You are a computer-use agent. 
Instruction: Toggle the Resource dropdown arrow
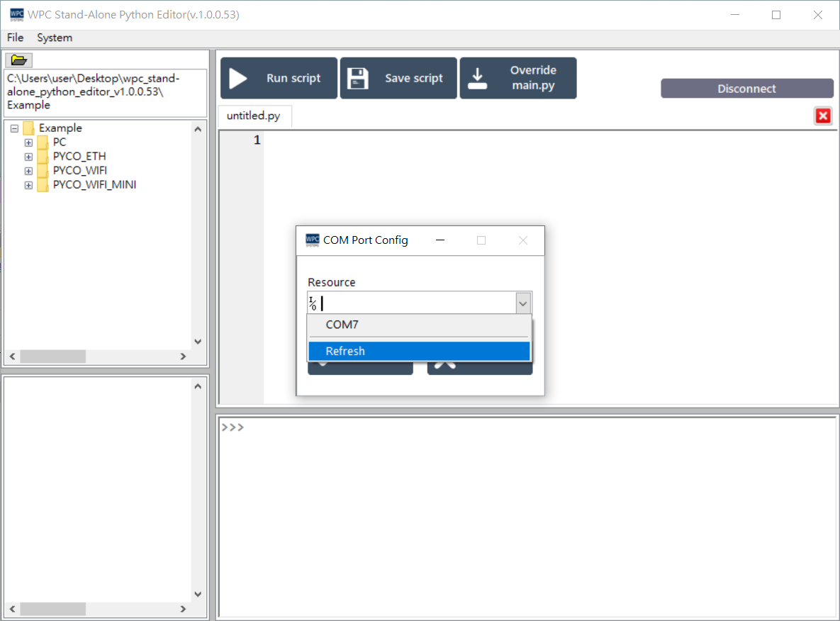[523, 303]
